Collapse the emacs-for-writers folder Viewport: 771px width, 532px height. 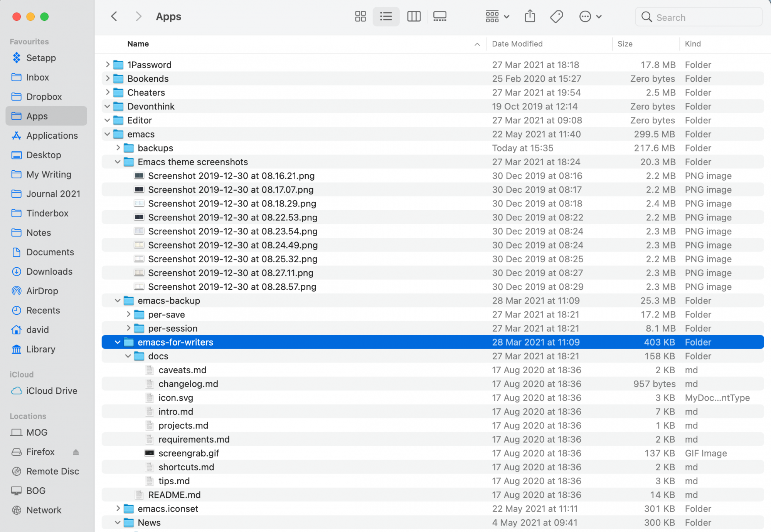click(x=118, y=342)
